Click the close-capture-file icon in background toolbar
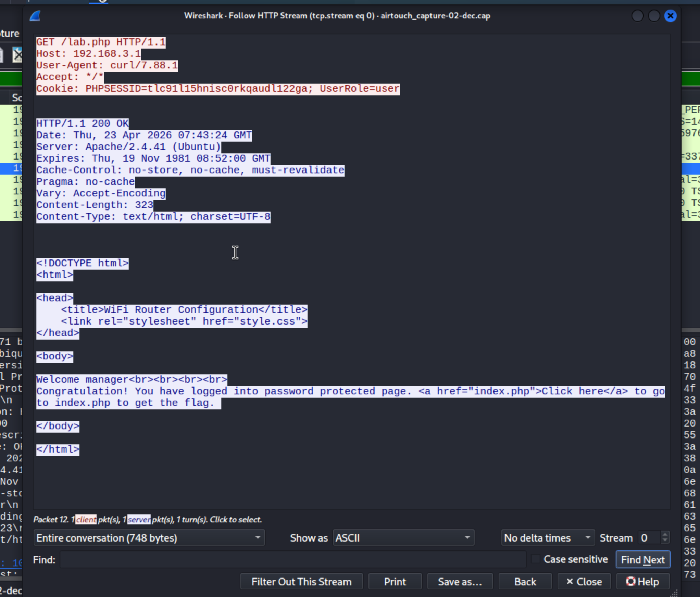Screen dimensions: 700x597 point(17,55)
